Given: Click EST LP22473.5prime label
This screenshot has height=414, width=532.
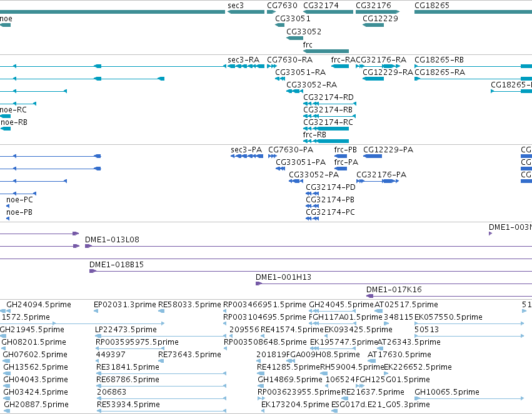Looking at the screenshot, I should point(126,330).
